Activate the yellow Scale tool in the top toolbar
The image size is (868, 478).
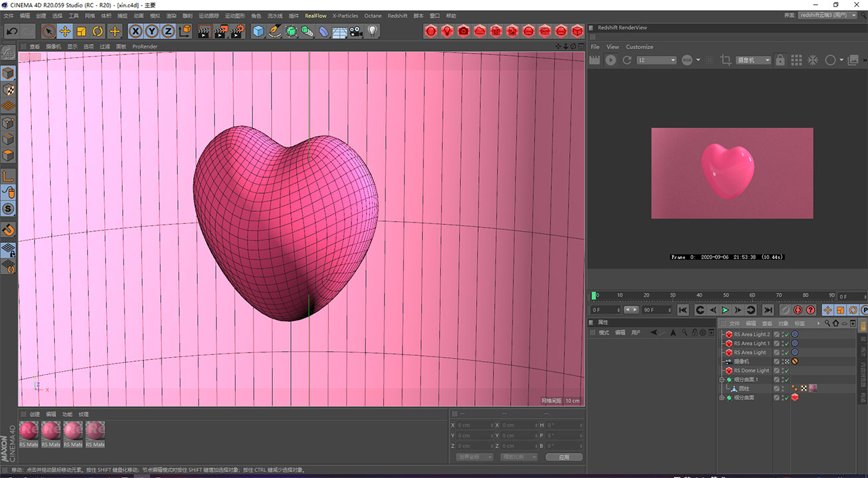coord(82,31)
